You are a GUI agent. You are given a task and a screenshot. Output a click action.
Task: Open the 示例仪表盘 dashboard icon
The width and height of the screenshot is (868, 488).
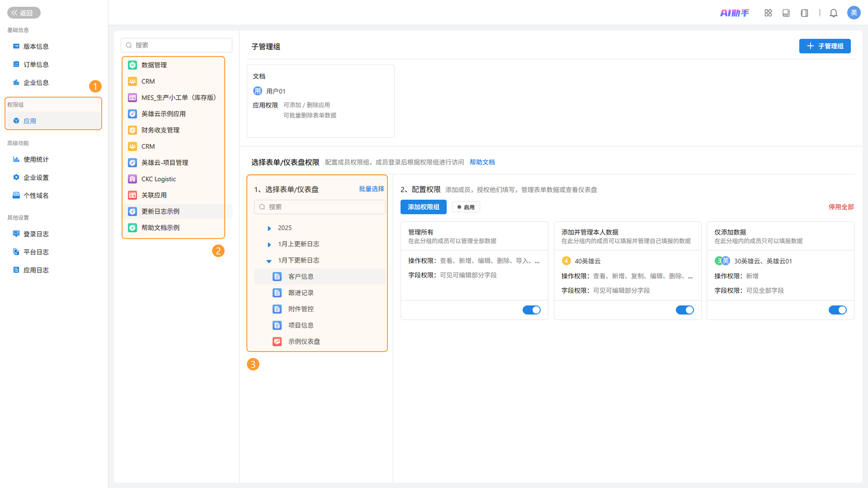coord(277,342)
